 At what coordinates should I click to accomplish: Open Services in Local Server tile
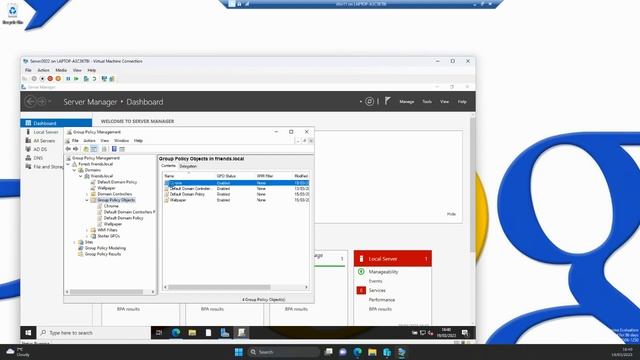tap(377, 290)
